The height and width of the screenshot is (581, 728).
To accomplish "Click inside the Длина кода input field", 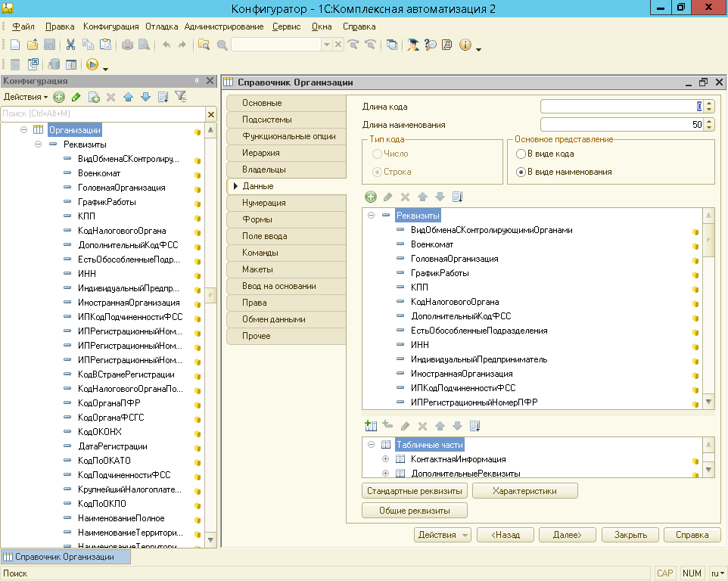I will click(x=622, y=107).
